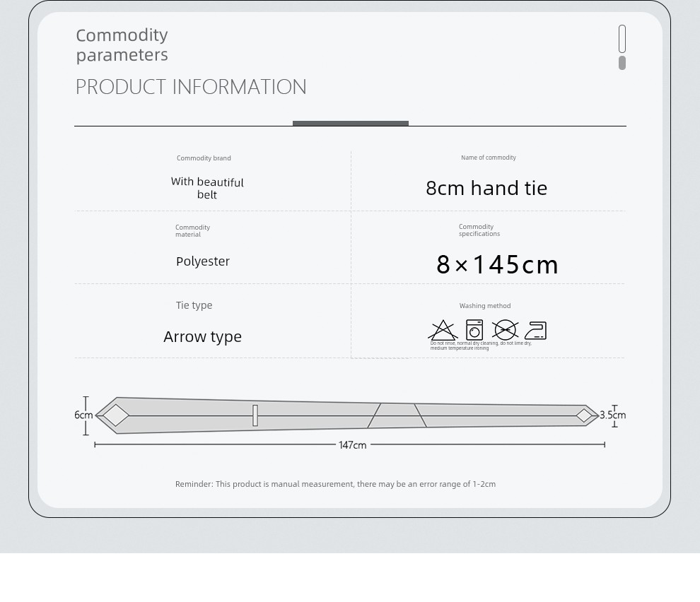
Task: Click the ironing icon
Action: [535, 331]
